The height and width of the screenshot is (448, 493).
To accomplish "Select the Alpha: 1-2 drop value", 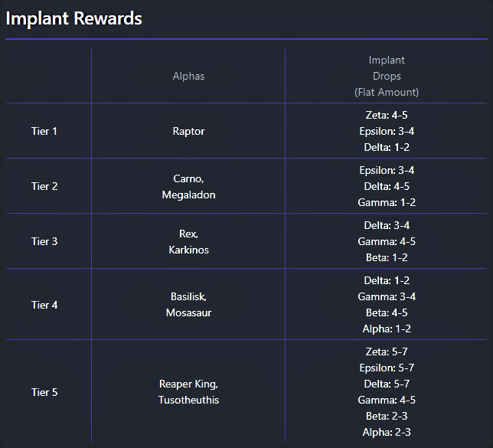I will pyautogui.click(x=387, y=329).
